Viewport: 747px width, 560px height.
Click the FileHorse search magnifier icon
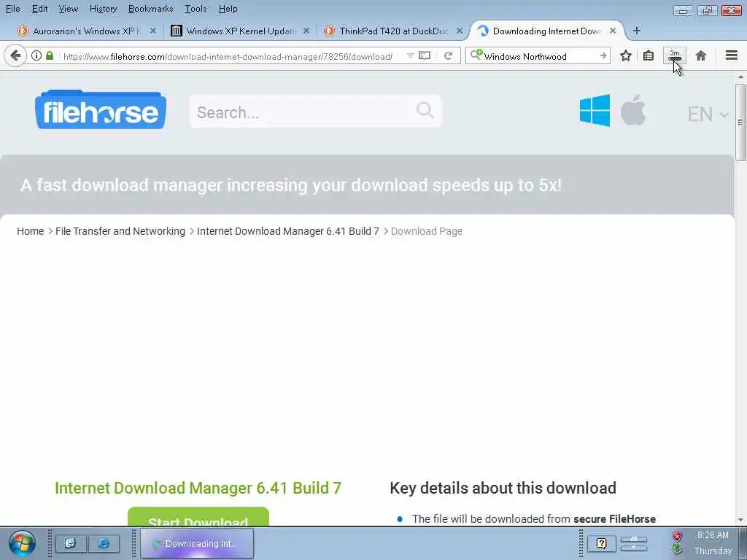(x=425, y=111)
